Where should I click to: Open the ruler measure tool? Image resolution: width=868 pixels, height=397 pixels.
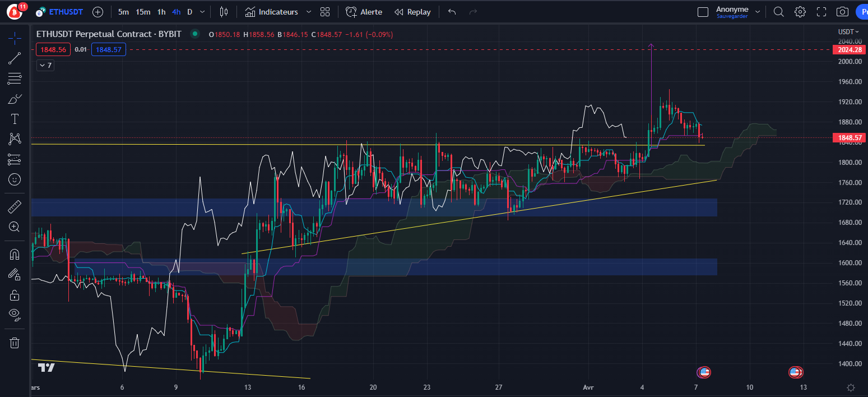15,207
